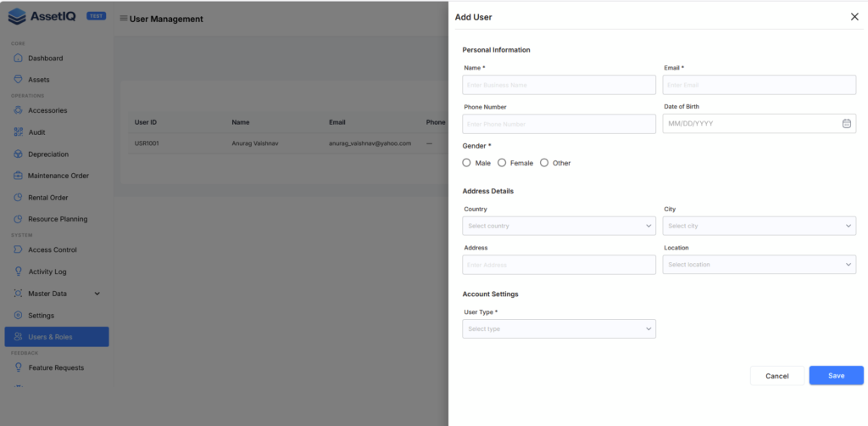The height and width of the screenshot is (426, 868).
Task: Focus the Email input field
Action: click(759, 86)
